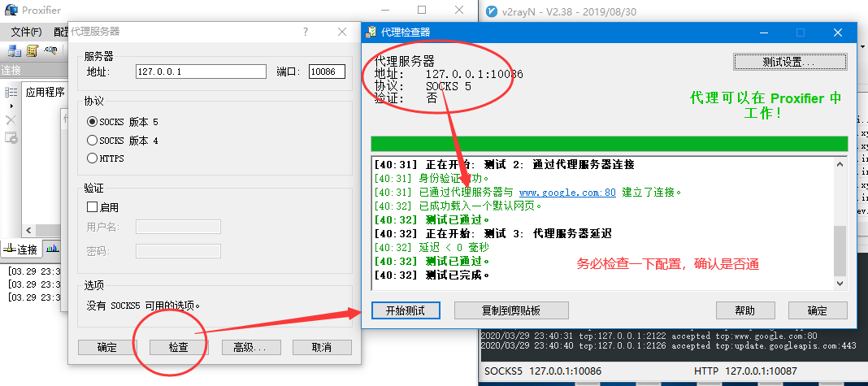
Task: Click 帮助 in proxy checker
Action: [745, 310]
